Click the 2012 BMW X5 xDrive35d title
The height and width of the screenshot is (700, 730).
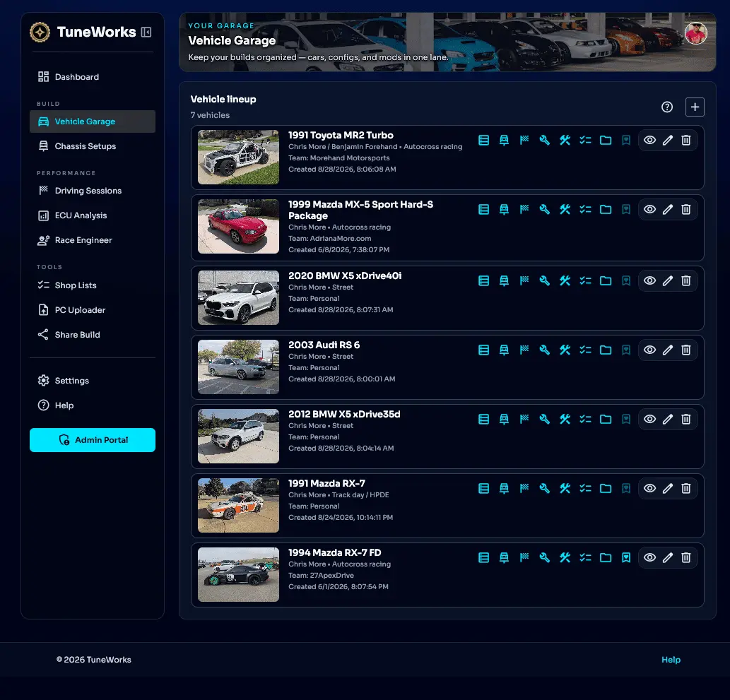point(344,414)
